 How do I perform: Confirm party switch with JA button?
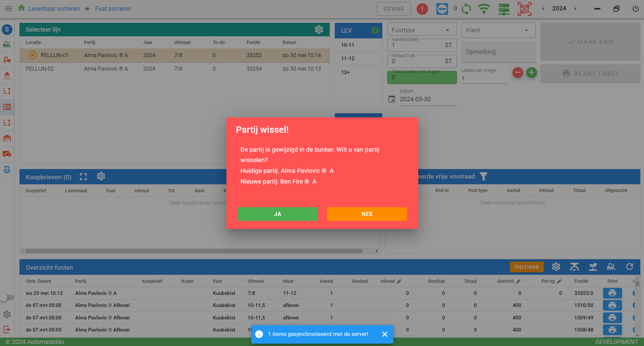[x=277, y=214]
